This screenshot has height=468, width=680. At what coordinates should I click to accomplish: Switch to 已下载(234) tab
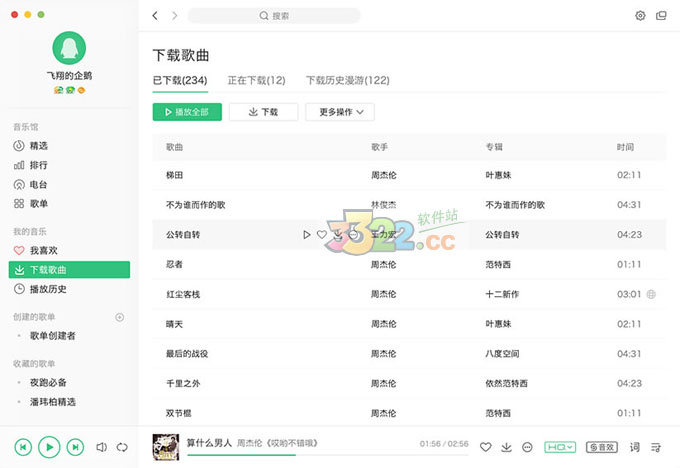[x=180, y=81]
